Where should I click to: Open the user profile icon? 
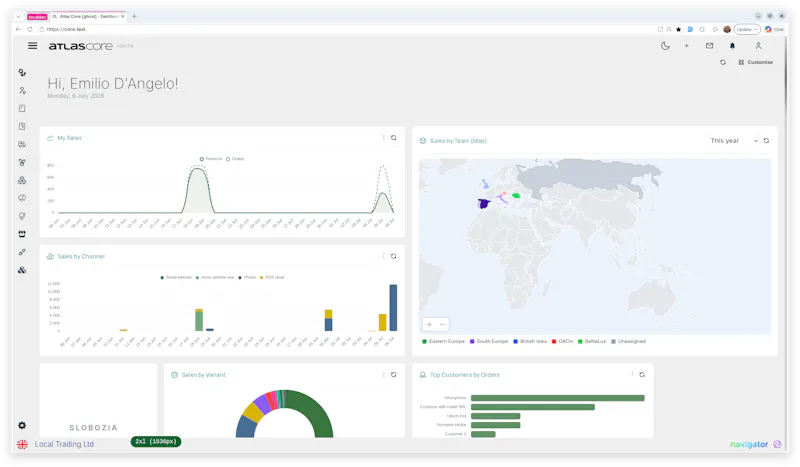tap(758, 46)
